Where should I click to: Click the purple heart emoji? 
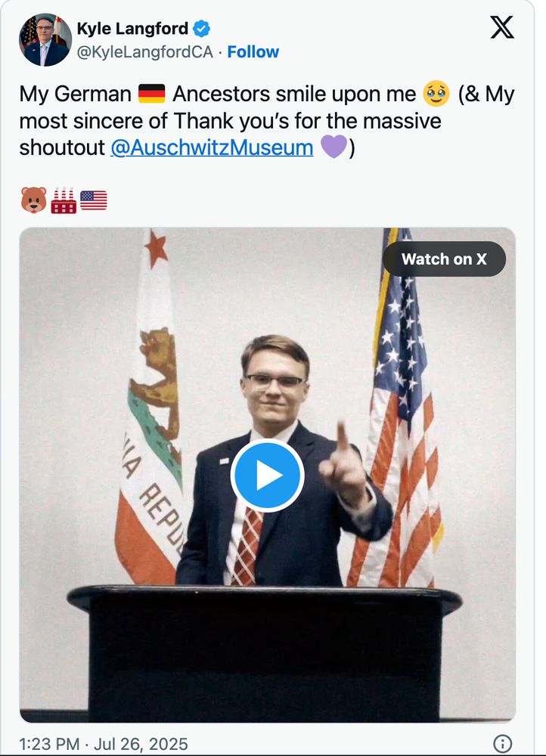click(333, 147)
